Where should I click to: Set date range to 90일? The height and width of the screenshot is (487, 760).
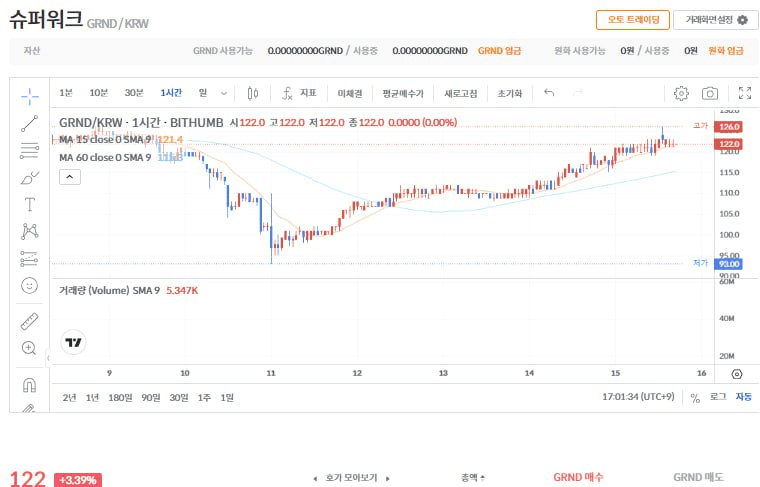[x=151, y=397]
